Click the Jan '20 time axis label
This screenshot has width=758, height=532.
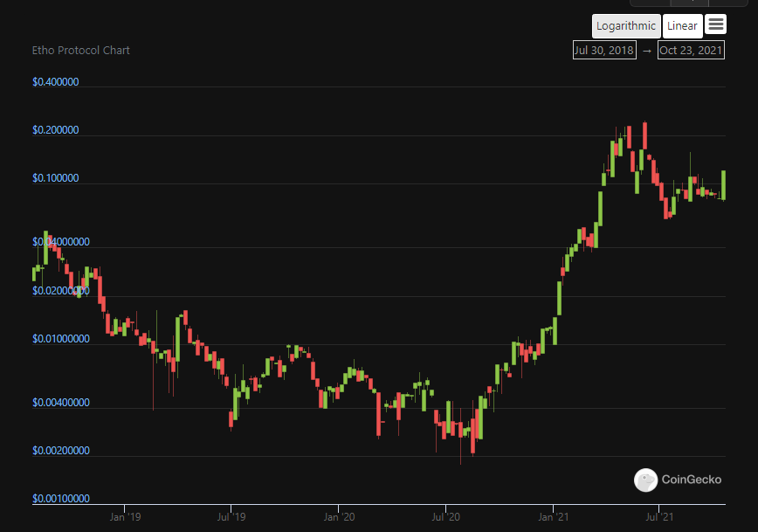(x=338, y=517)
